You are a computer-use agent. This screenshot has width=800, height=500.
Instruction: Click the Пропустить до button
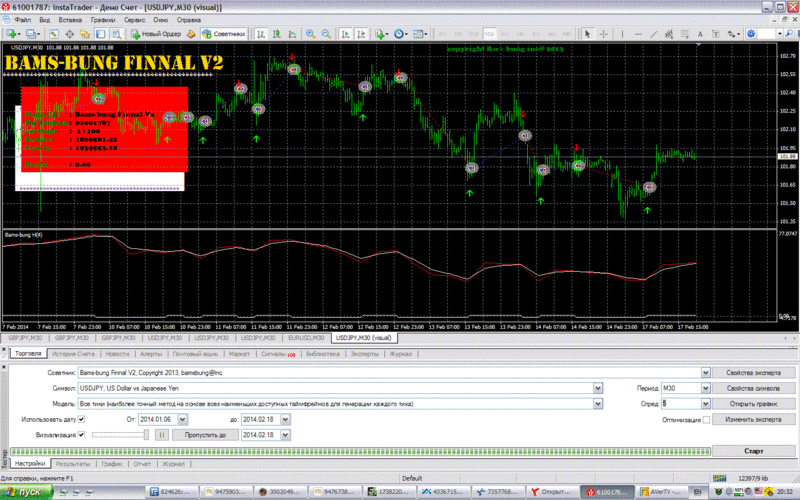point(205,435)
